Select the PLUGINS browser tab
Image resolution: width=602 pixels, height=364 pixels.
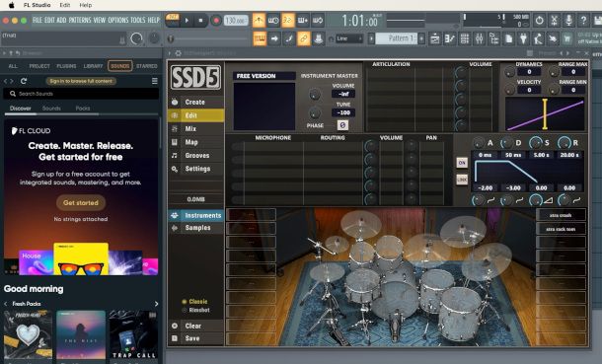66,66
